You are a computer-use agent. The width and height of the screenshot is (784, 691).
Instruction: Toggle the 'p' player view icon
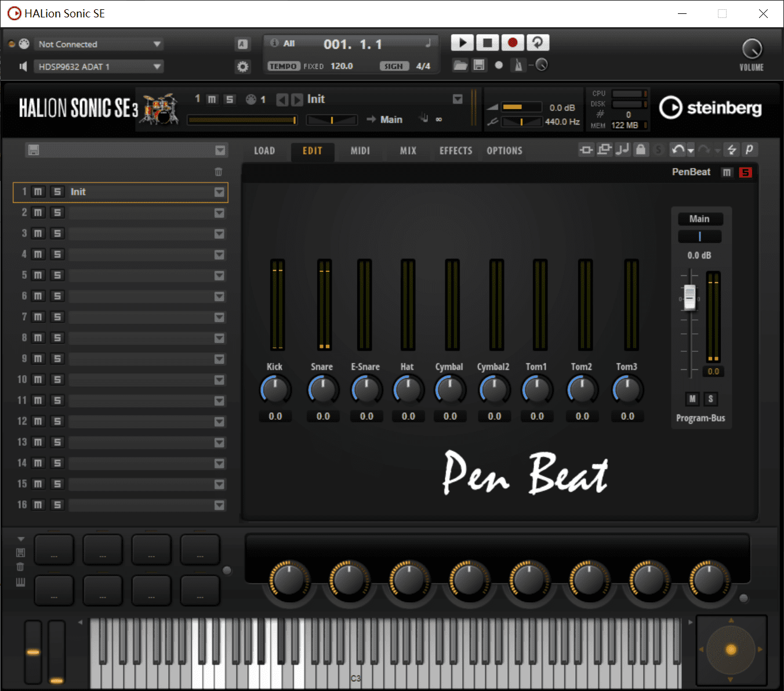tap(749, 150)
